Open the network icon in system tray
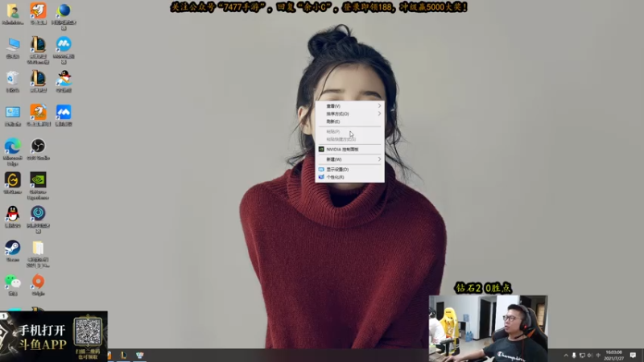Image resolution: width=644 pixels, height=362 pixels. pos(582,356)
